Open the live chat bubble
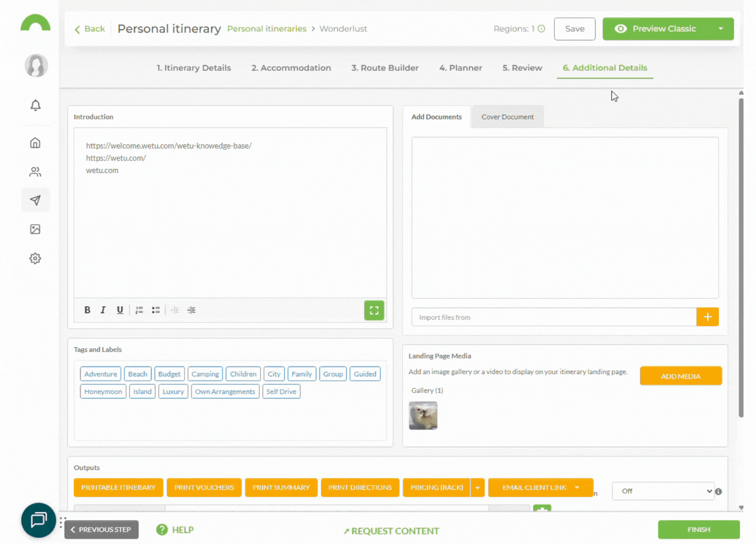Image resolution: width=756 pixels, height=544 pixels. pos(38,520)
